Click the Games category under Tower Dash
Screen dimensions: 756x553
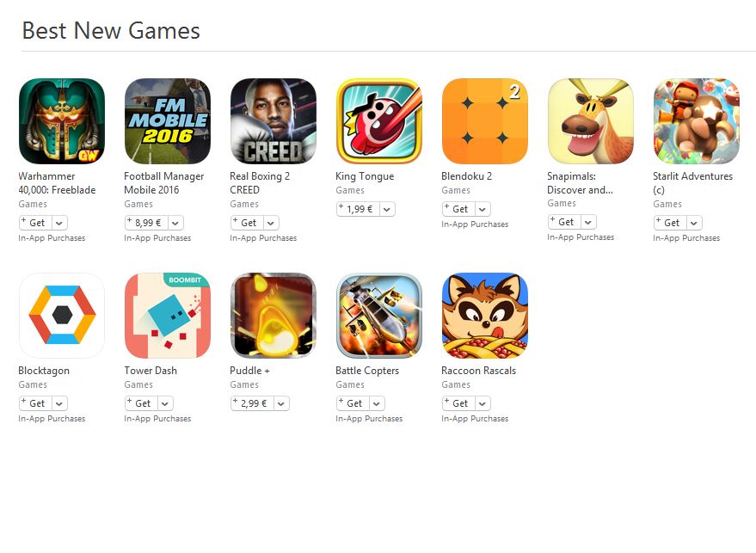point(138,384)
